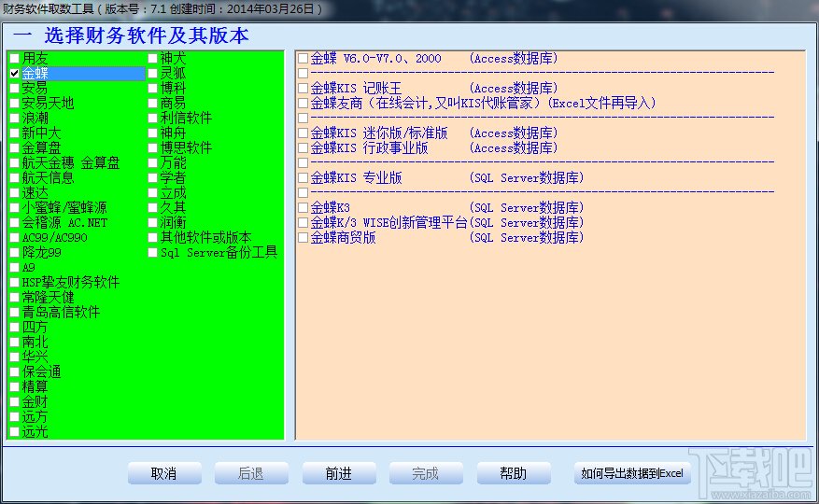Click the 后退 back button
This screenshot has width=819, height=504.
point(251,473)
